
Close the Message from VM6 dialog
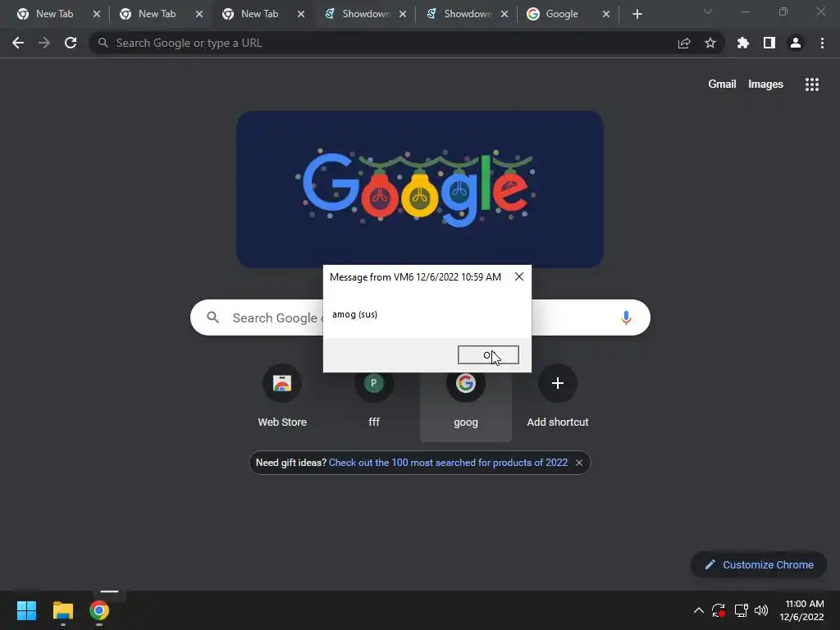[519, 276]
